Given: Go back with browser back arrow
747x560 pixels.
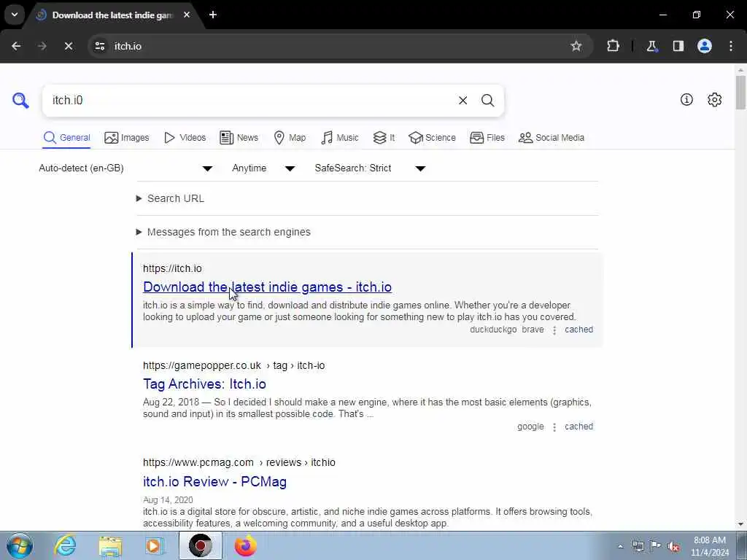Looking at the screenshot, I should (16, 46).
